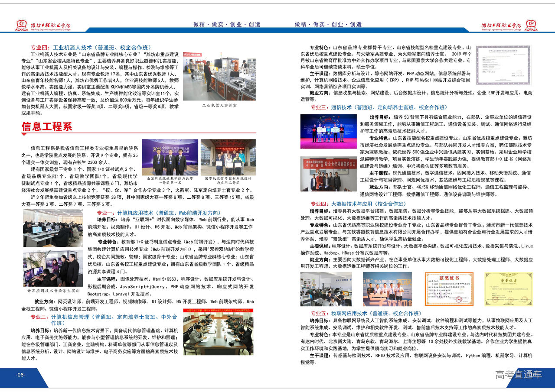Click heading 专业四：大数据技术与应用
The width and height of the screenshot is (555, 392).
pyautogui.click(x=358, y=204)
